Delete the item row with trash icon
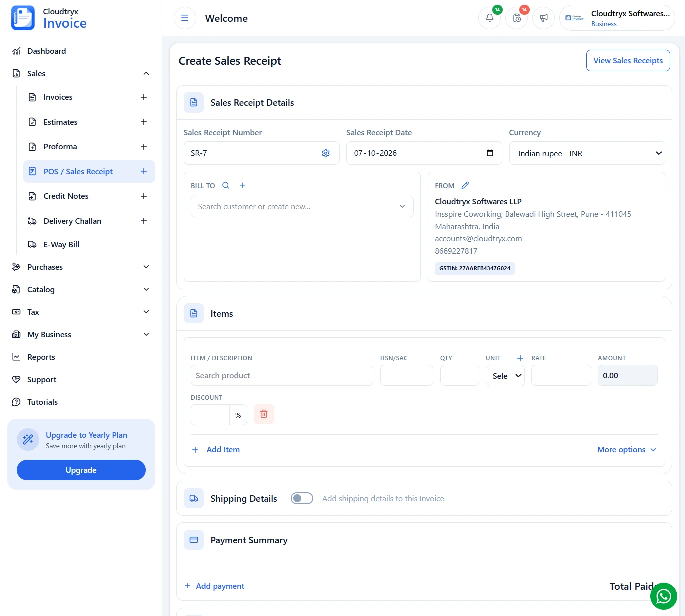 (x=264, y=414)
